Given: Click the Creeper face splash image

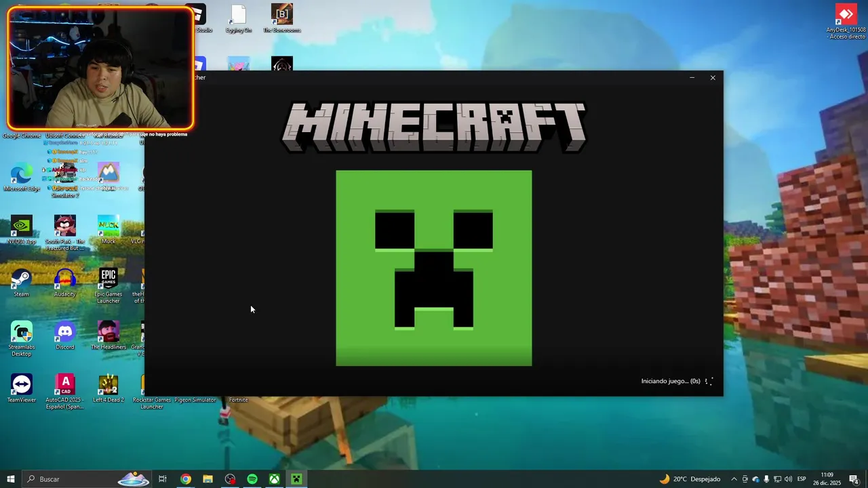Looking at the screenshot, I should click(434, 268).
